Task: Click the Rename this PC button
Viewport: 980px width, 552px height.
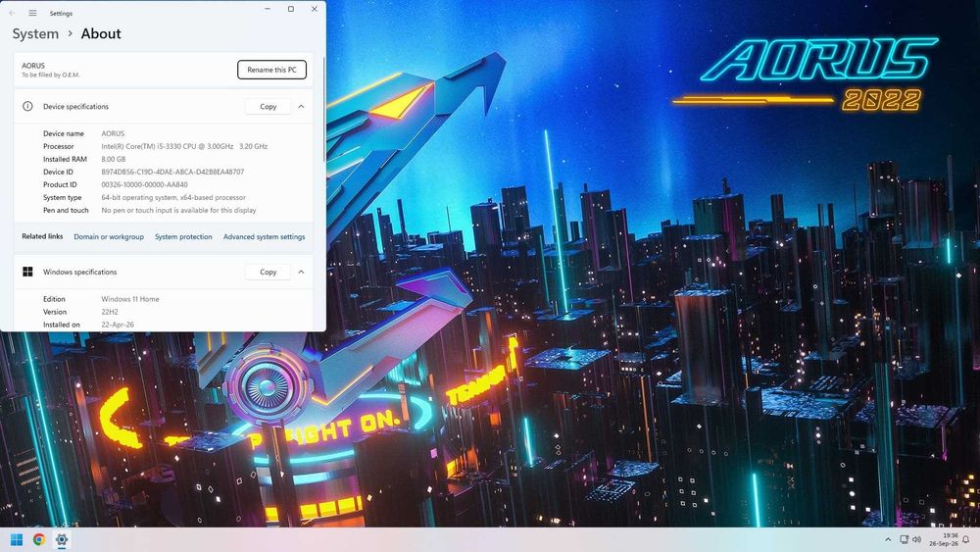Action: [x=271, y=70]
